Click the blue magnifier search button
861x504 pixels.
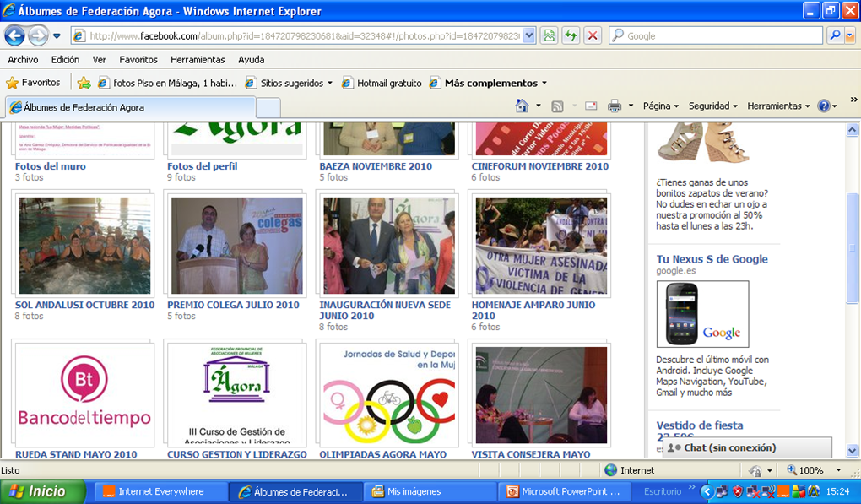pos(835,36)
